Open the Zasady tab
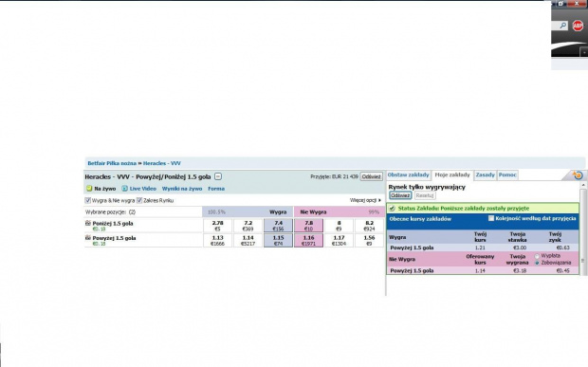Image resolution: width=588 pixels, height=367 pixels. 486,175
